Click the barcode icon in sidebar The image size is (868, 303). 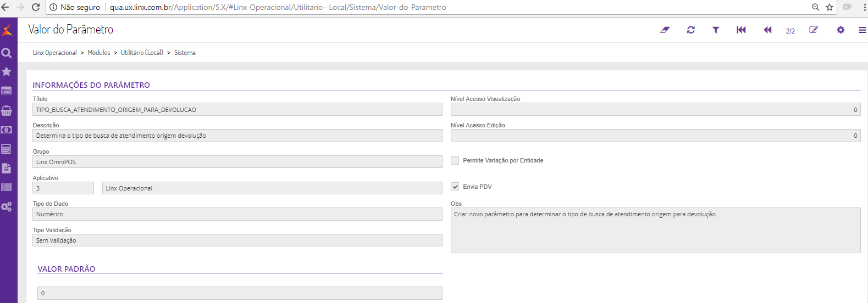point(7,187)
